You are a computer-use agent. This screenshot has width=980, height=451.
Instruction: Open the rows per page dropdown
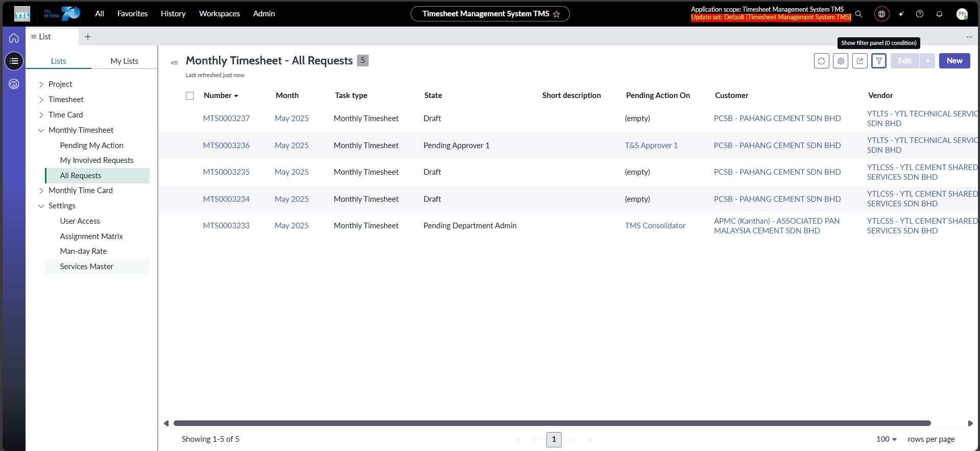[x=887, y=439]
